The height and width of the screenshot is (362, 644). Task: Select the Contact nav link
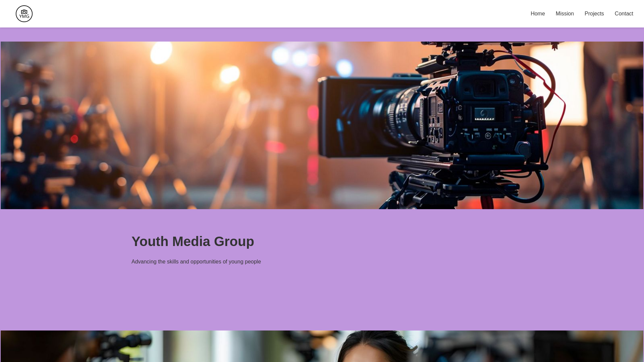[624, 14]
